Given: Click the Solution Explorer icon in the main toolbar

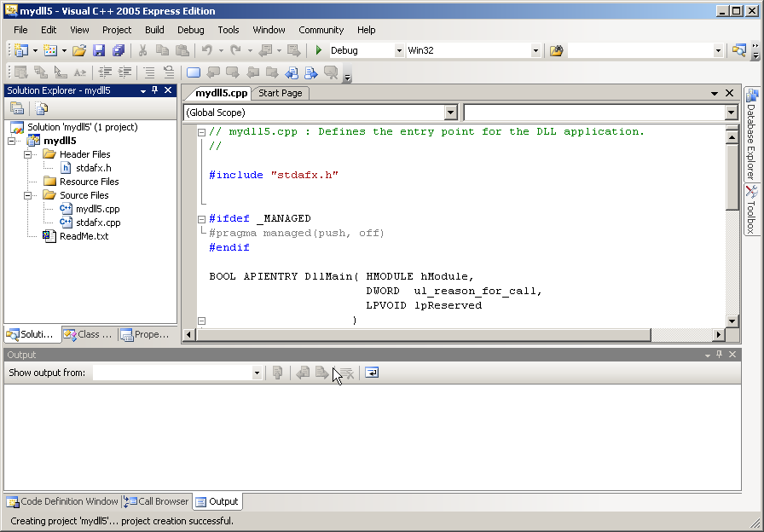Looking at the screenshot, I should pos(738,50).
